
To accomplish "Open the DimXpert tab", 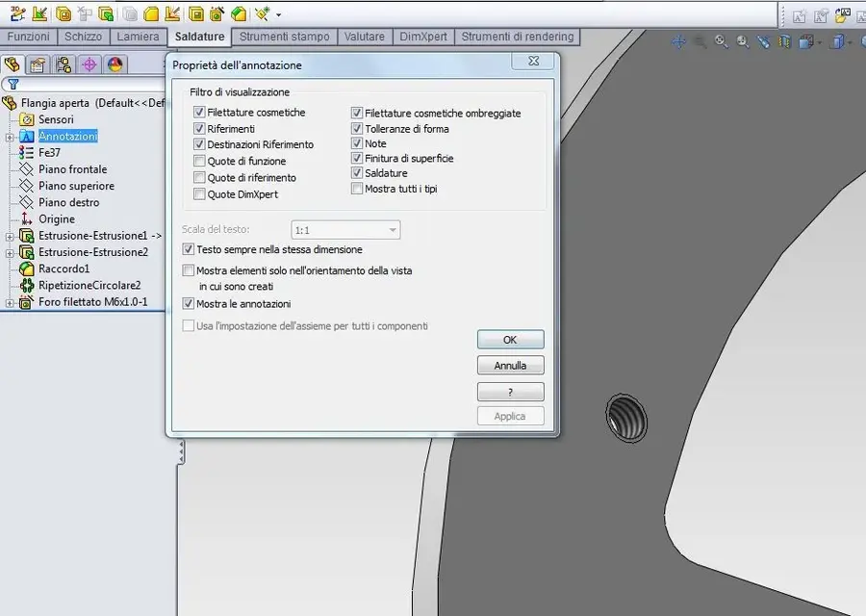I will [423, 37].
